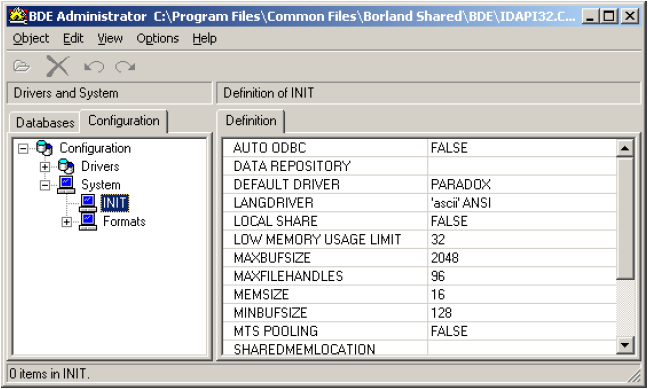Screen dimensions: 648x389
Task: Click the LOCAL SHARE value field
Action: pos(522,221)
